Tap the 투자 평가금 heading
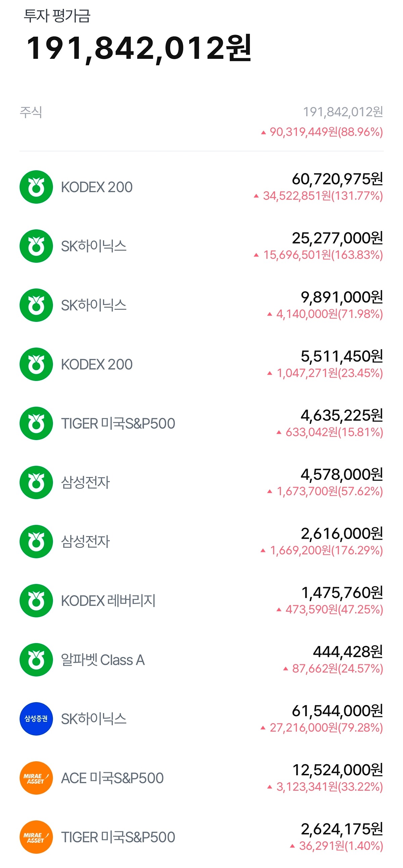403x868 pixels. pyautogui.click(x=57, y=16)
